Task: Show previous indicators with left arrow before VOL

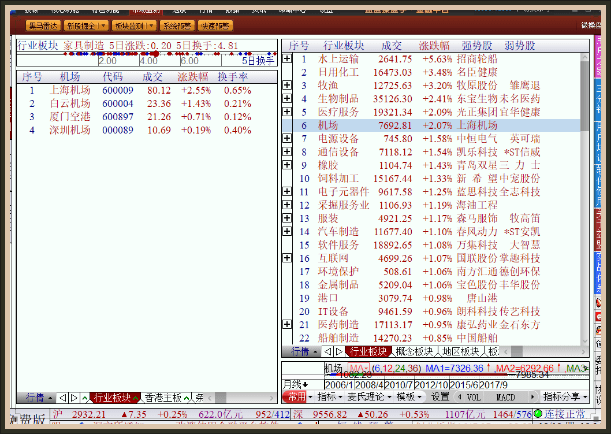Action: click(460, 397)
